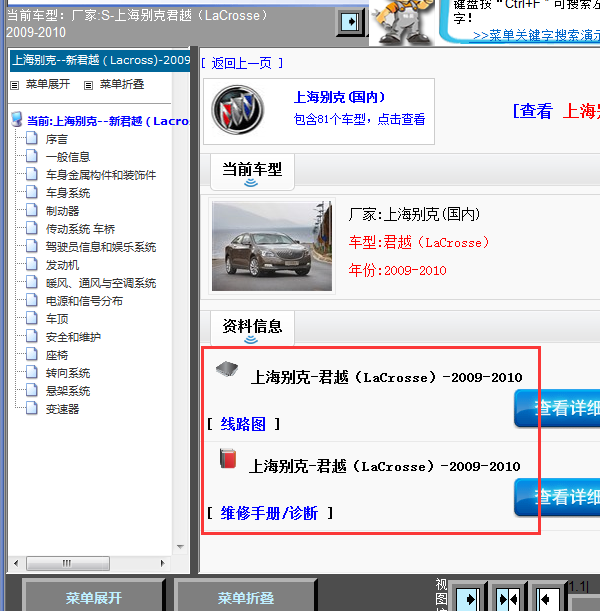Image resolution: width=600 pixels, height=611 pixels.
Task: Click the document icon next to 发动机
Action: tap(32, 264)
